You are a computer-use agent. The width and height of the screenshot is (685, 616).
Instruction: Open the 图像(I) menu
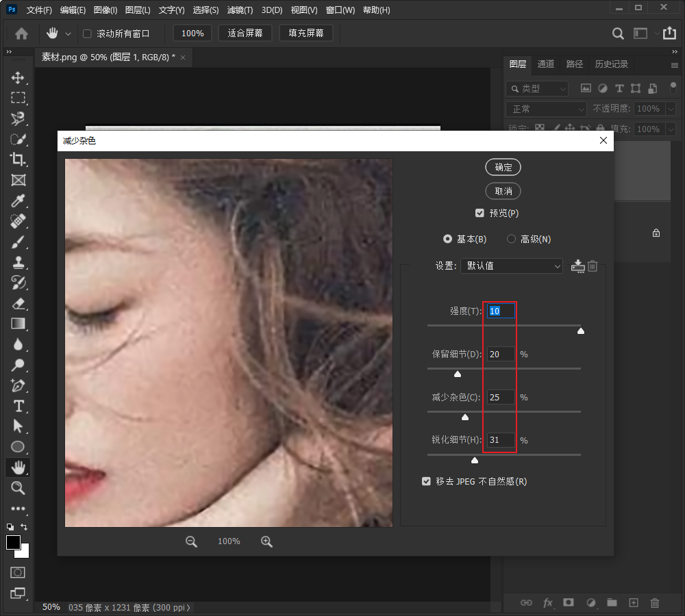tap(105, 10)
